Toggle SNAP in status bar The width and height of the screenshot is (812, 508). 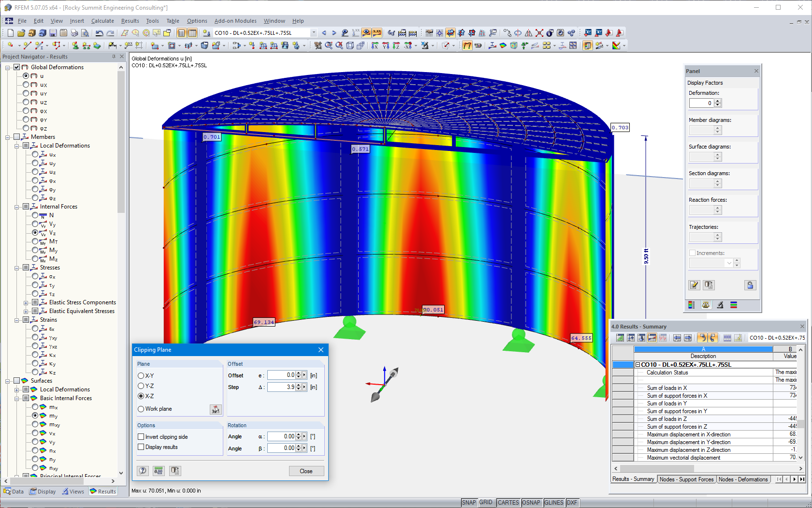point(469,503)
